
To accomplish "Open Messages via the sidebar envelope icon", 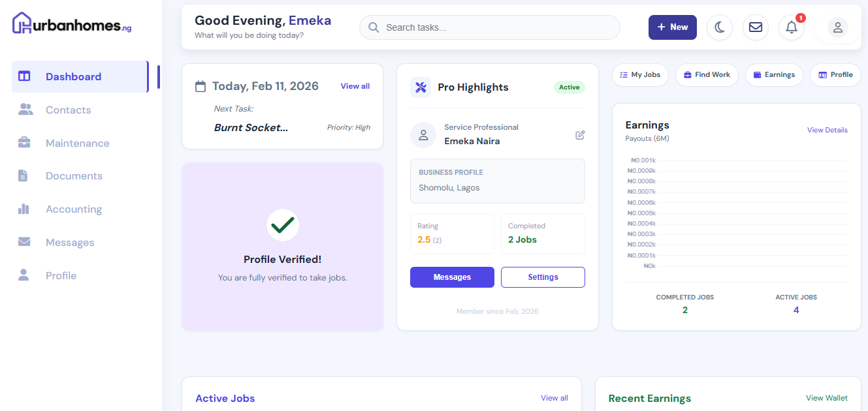I will point(25,242).
